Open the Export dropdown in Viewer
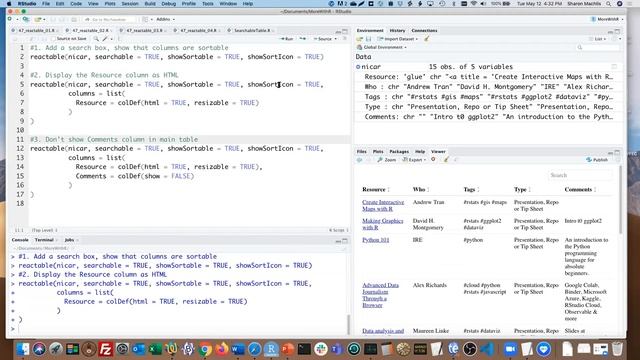Image resolution: width=640 pixels, height=360 pixels. point(414,160)
